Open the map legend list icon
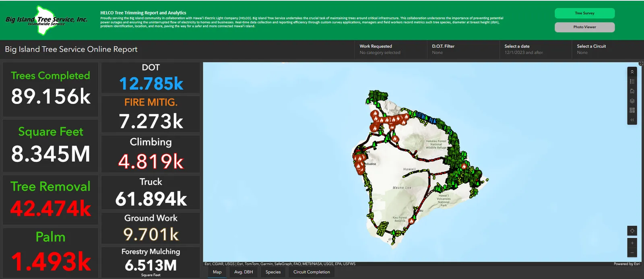The height and width of the screenshot is (279, 644). tap(632, 81)
